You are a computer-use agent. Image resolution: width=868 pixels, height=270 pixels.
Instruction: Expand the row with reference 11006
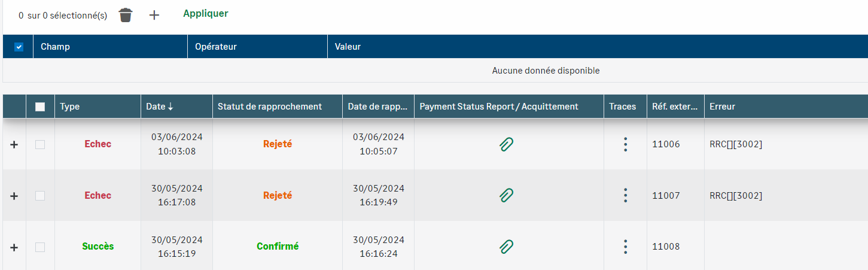[x=14, y=144]
